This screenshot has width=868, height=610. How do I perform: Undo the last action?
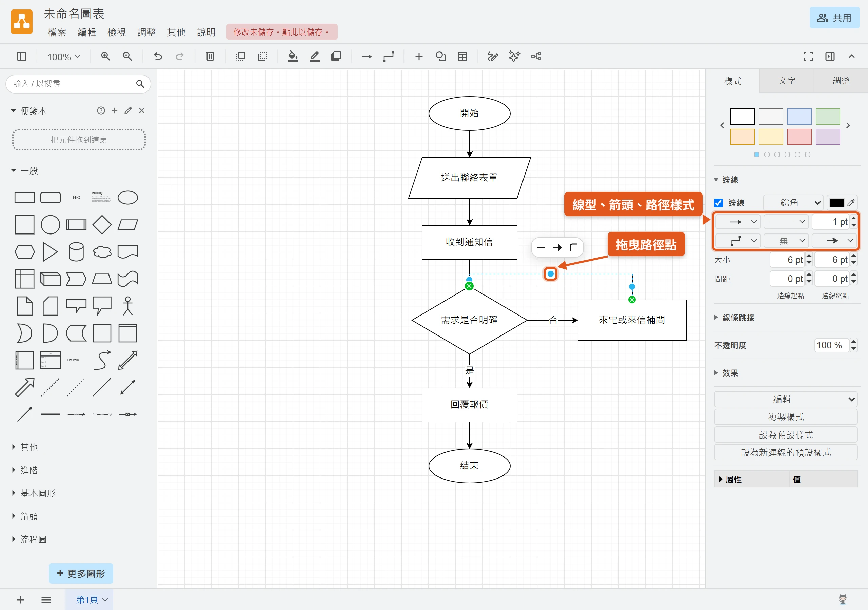click(158, 56)
